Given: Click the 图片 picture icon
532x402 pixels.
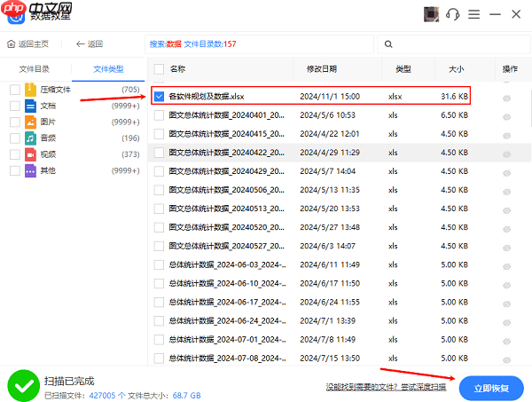Looking at the screenshot, I should point(30,122).
